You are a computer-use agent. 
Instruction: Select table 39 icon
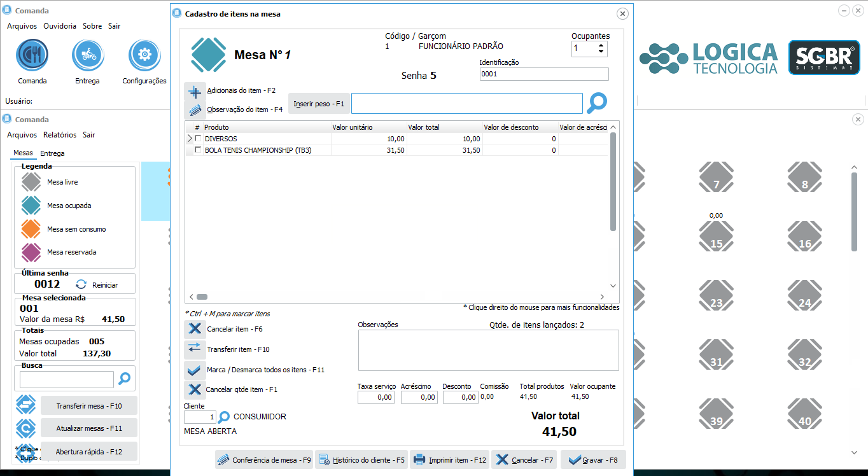point(717,414)
